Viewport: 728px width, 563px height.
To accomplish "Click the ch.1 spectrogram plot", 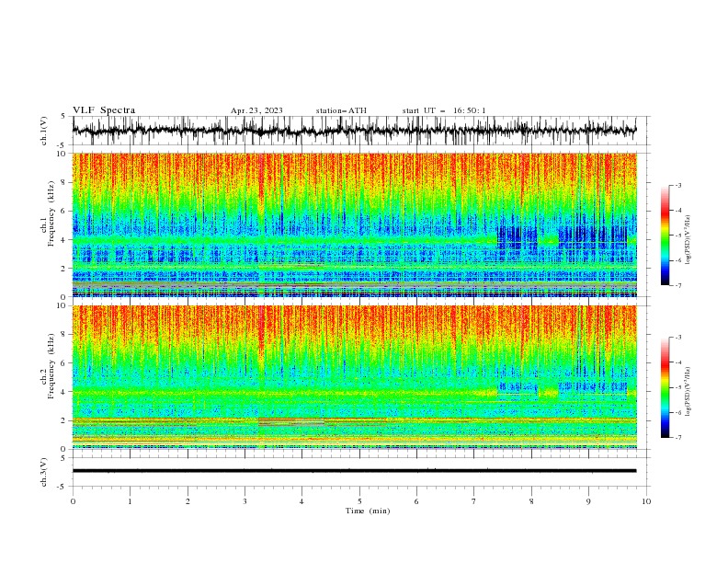I will [x=355, y=224].
